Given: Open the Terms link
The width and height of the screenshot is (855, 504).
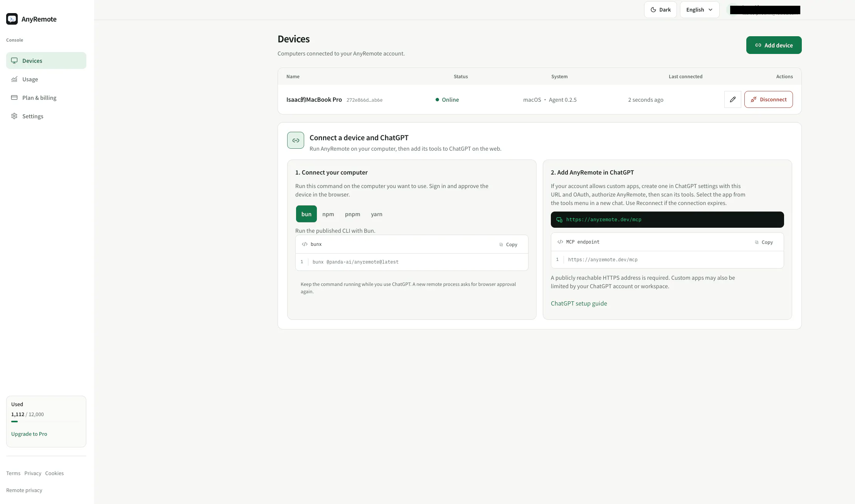Looking at the screenshot, I should pyautogui.click(x=13, y=473).
